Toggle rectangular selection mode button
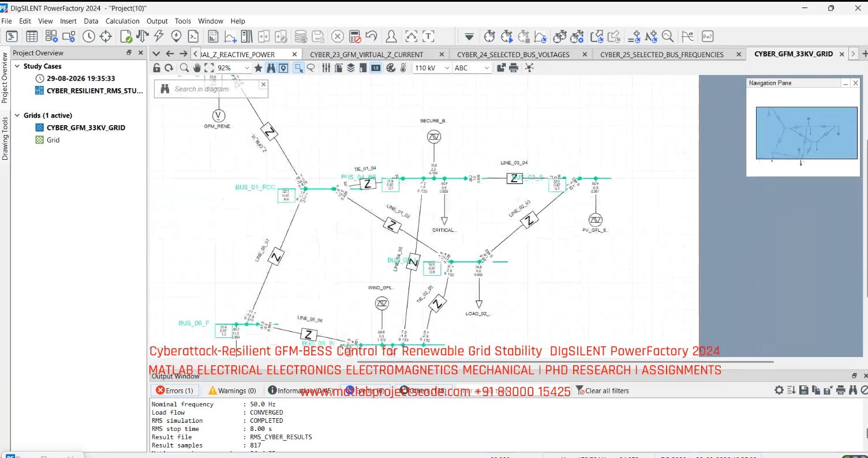The width and height of the screenshot is (868, 458). click(299, 68)
